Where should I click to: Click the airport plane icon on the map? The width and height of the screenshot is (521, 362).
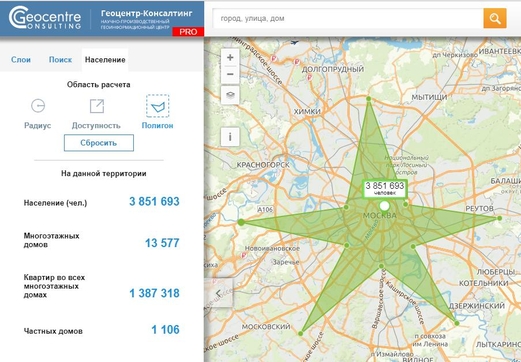click(x=294, y=42)
